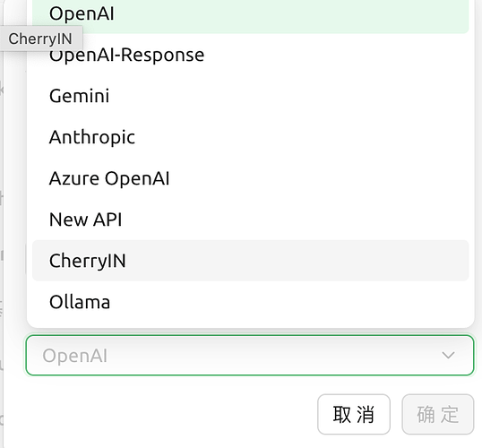Collapse the list using the chevron arrow
Viewport: 482px width, 448px height.
tap(448, 355)
